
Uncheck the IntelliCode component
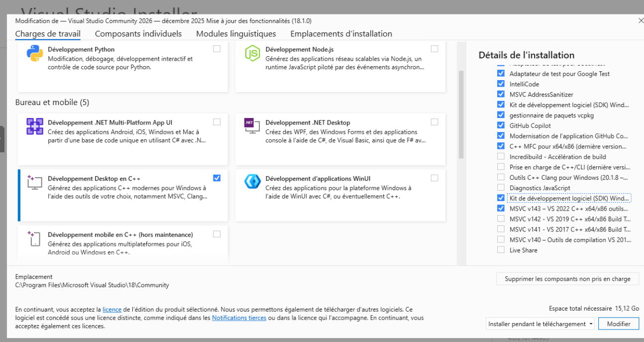click(501, 84)
